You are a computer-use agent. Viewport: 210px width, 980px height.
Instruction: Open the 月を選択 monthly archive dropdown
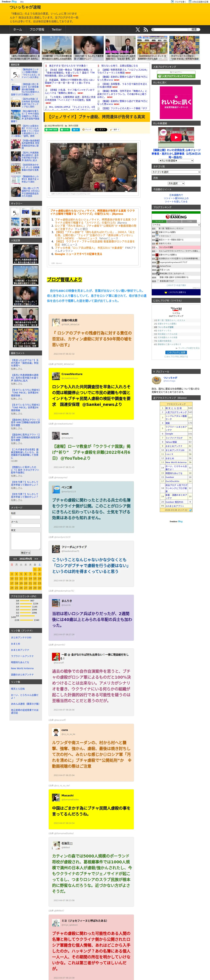(x=176, y=183)
